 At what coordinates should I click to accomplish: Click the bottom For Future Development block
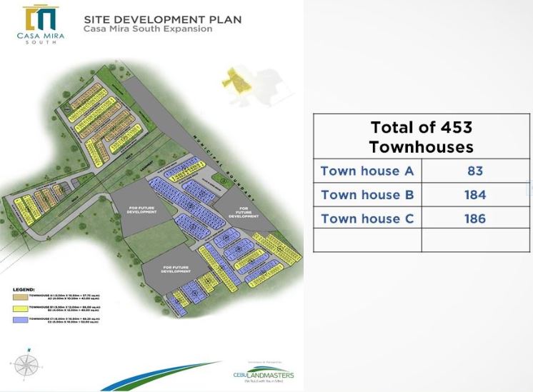coord(175,269)
